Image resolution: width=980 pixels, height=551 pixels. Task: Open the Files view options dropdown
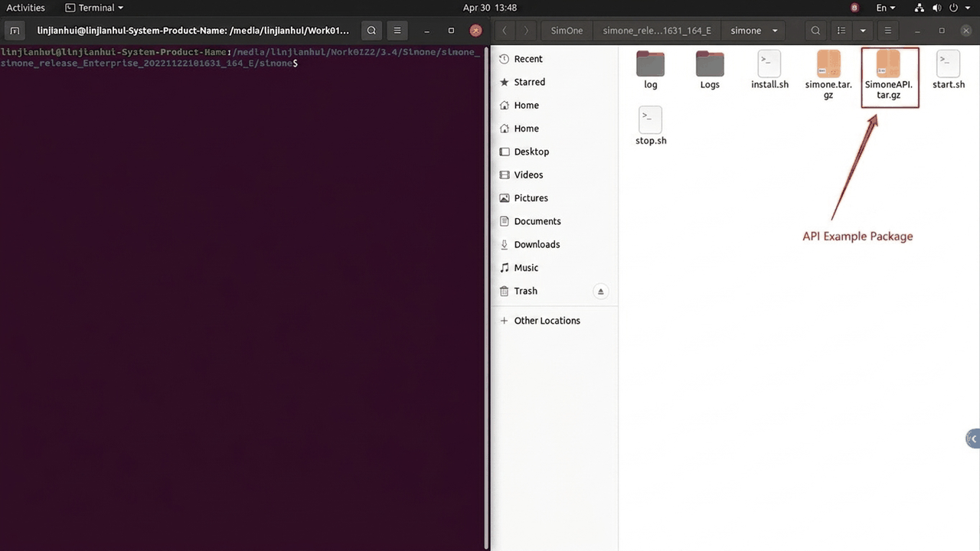pos(863,31)
